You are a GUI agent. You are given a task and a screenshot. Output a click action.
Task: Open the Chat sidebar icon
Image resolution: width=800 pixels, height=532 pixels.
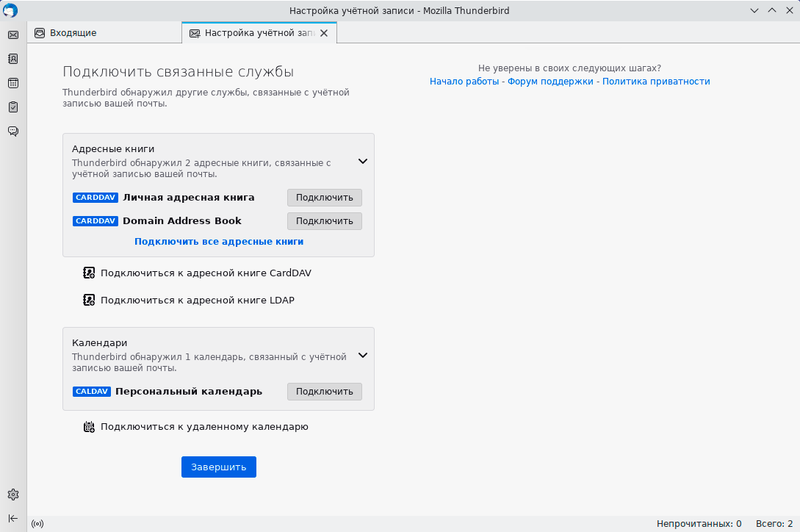pos(13,132)
